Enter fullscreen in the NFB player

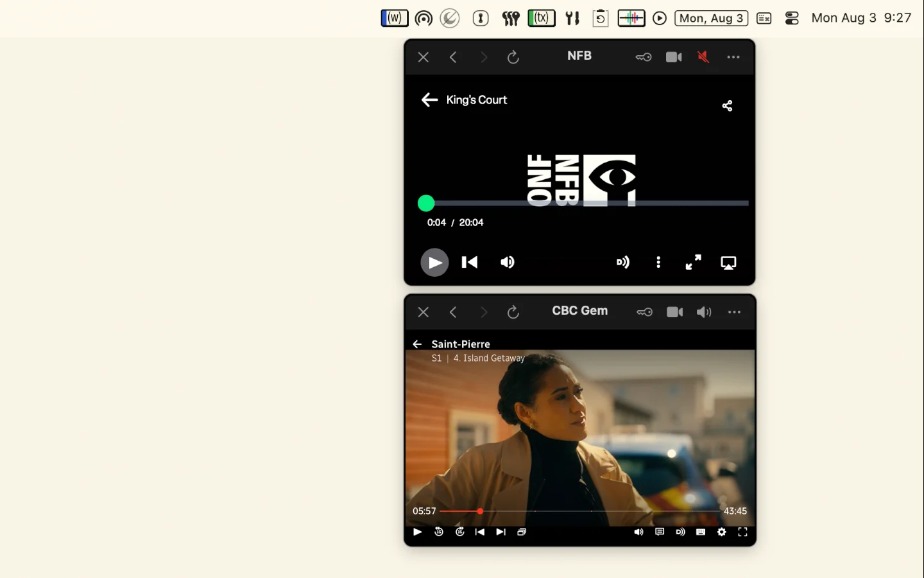pyautogui.click(x=694, y=262)
